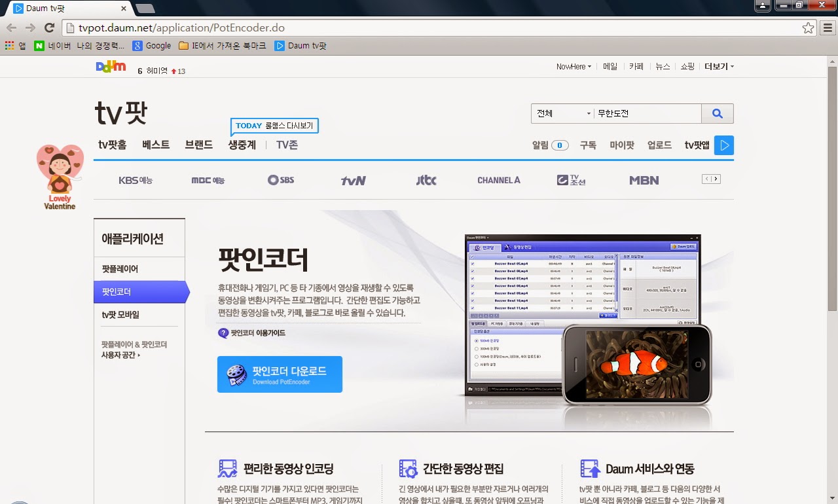Expand the NowHere dropdown
This screenshot has width=838, height=504.
point(574,67)
